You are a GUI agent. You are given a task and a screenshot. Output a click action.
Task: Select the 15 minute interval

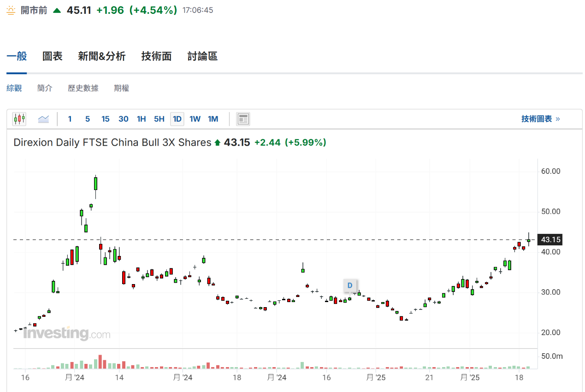[106, 119]
